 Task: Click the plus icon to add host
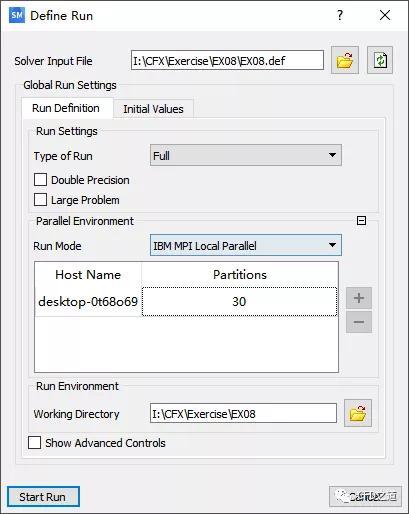pyautogui.click(x=359, y=298)
